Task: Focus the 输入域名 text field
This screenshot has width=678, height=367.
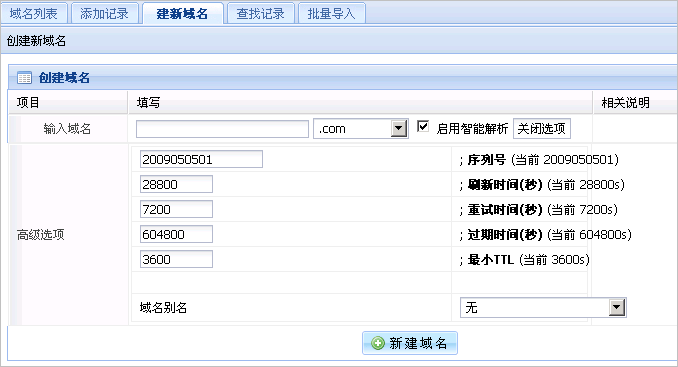Action: pyautogui.click(x=222, y=129)
